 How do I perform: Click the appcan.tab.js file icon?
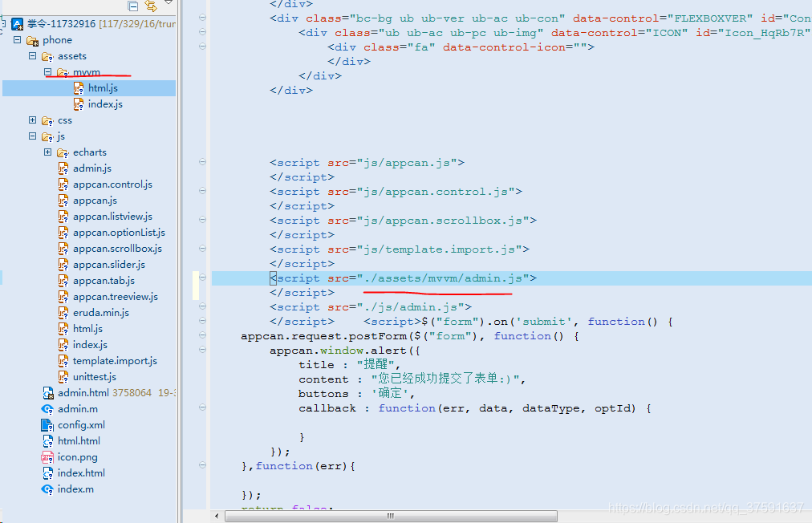click(63, 282)
